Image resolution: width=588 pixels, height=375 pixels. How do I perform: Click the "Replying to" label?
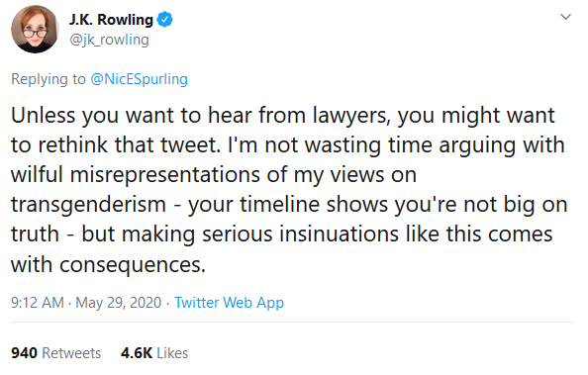(49, 79)
